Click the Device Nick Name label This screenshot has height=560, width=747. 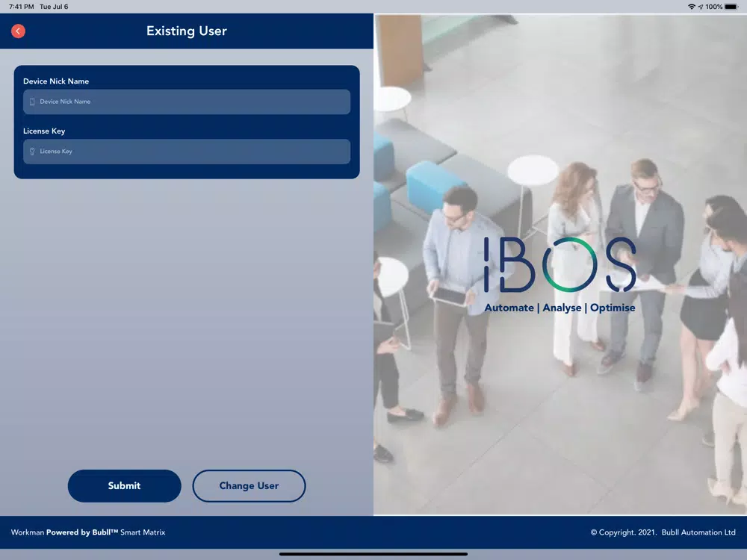tap(56, 81)
